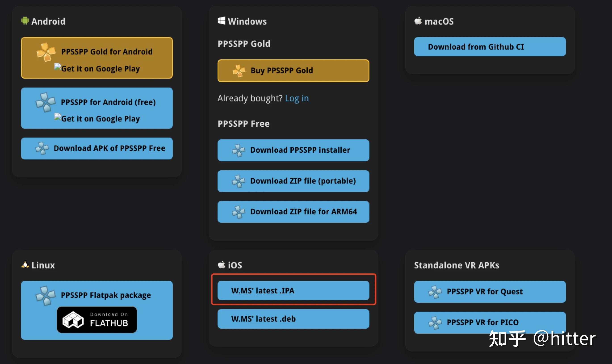612x364 pixels.
Task: Download from Github CI for macOS
Action: (x=490, y=47)
